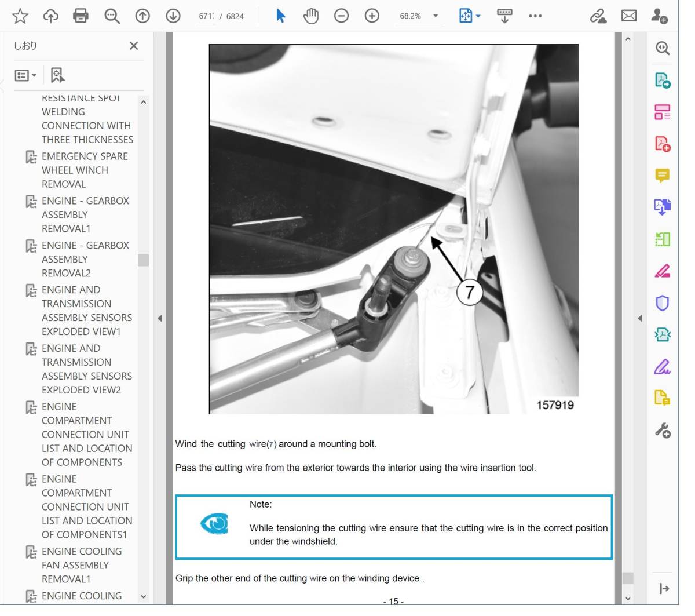Open the Fill & Sign tool

click(663, 366)
